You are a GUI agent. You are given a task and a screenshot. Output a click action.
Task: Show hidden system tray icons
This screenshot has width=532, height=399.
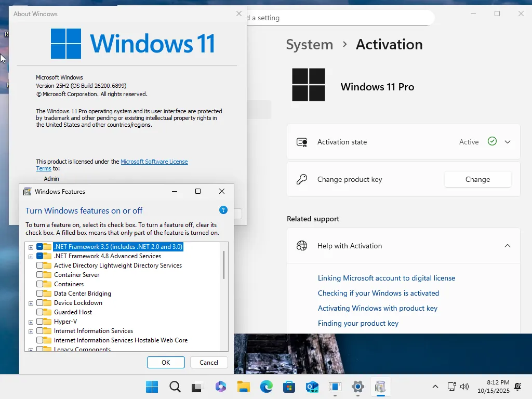coord(435,387)
